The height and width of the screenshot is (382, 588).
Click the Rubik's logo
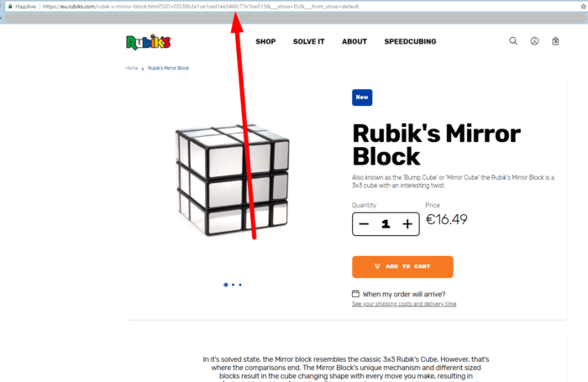coord(148,41)
